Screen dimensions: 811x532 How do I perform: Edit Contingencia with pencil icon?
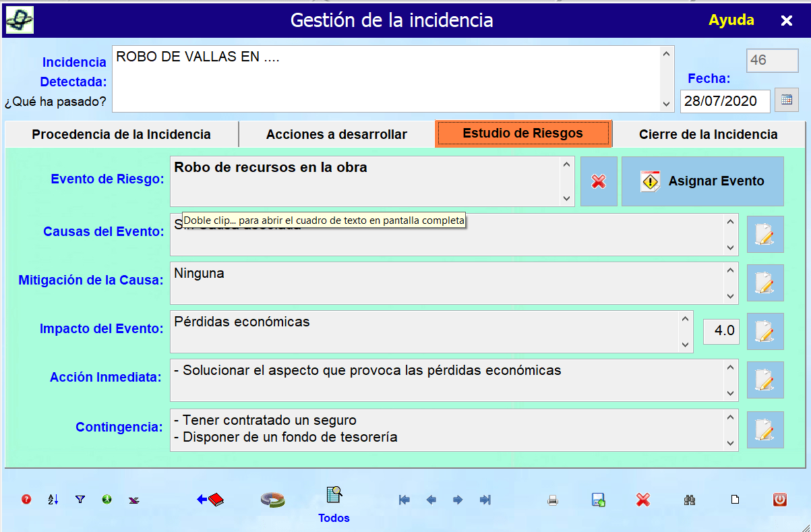coord(765,430)
